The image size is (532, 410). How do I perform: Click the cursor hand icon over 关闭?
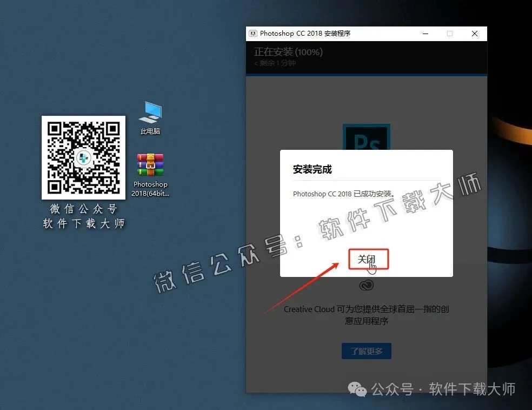[x=371, y=268]
